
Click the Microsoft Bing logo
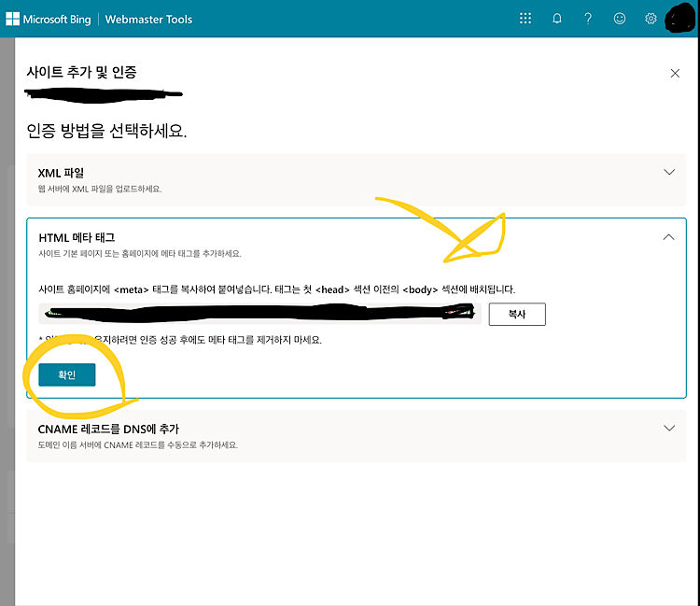point(49,20)
